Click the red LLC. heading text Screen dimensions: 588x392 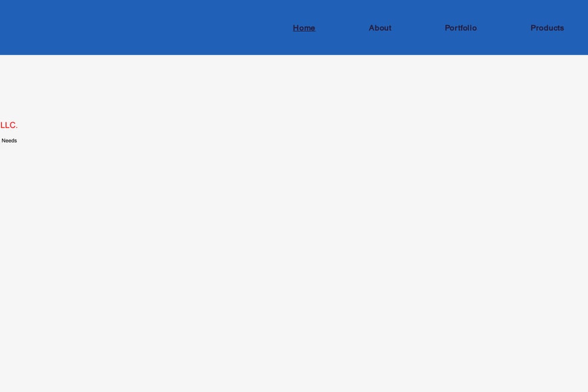point(9,125)
